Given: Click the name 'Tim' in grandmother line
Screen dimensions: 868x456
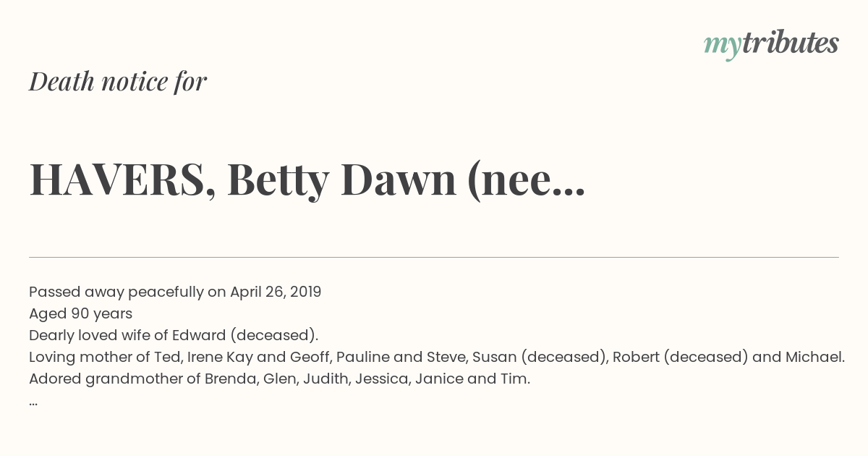Looking at the screenshot, I should pyautogui.click(x=517, y=379).
